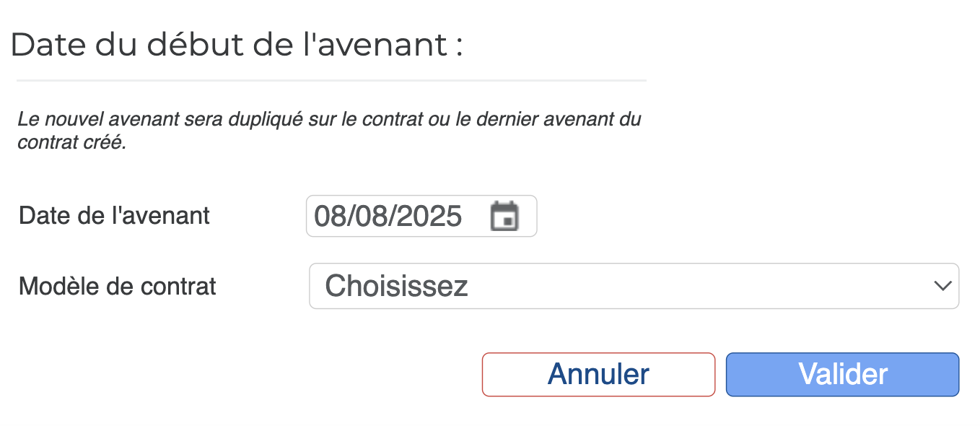Click the Date de l'avenant label

tap(114, 215)
